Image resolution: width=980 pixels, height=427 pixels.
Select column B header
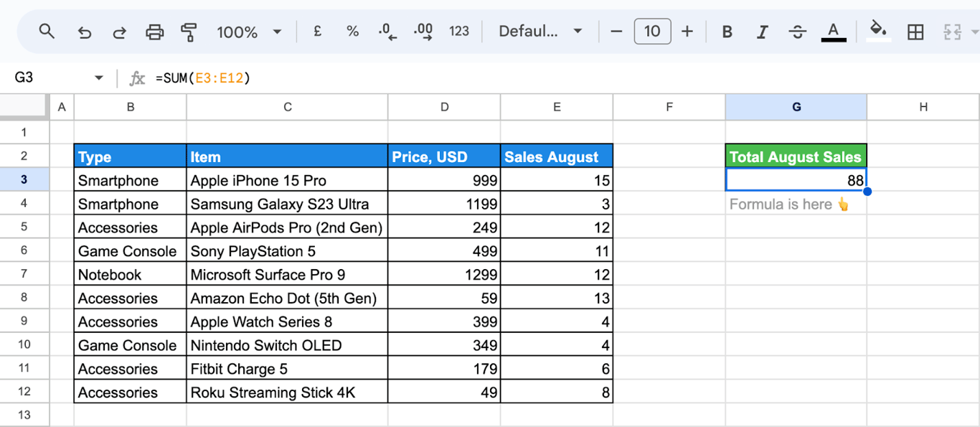pos(131,107)
